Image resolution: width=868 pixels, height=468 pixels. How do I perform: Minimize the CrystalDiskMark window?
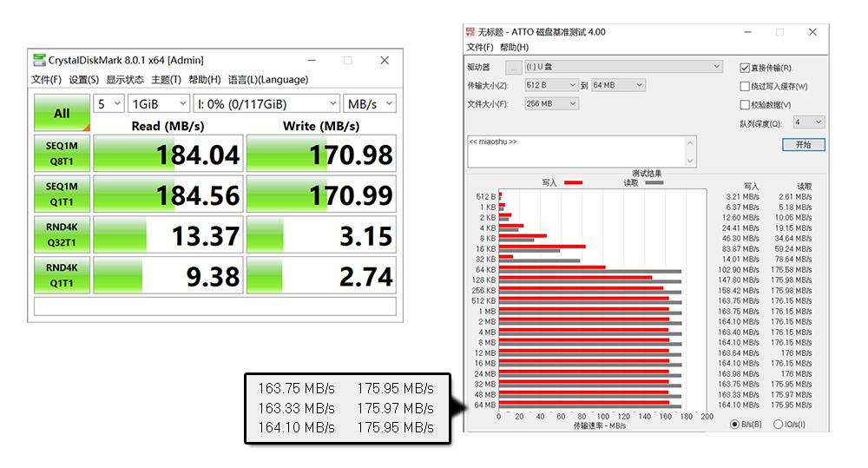coord(312,60)
